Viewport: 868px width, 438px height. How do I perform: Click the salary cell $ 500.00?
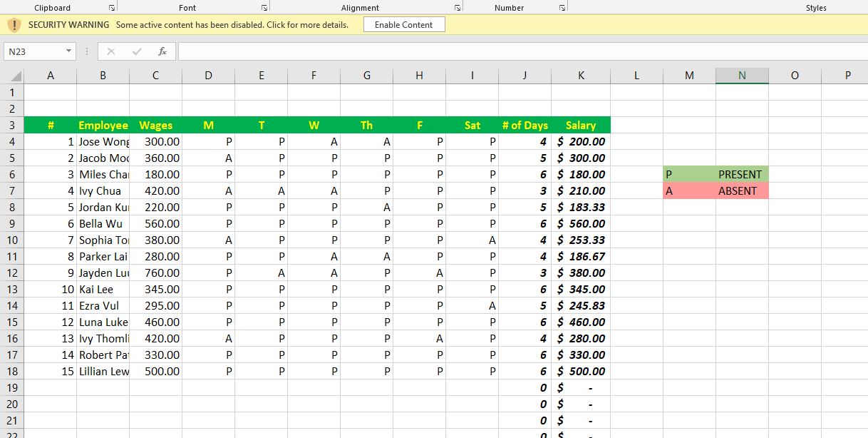coord(581,372)
